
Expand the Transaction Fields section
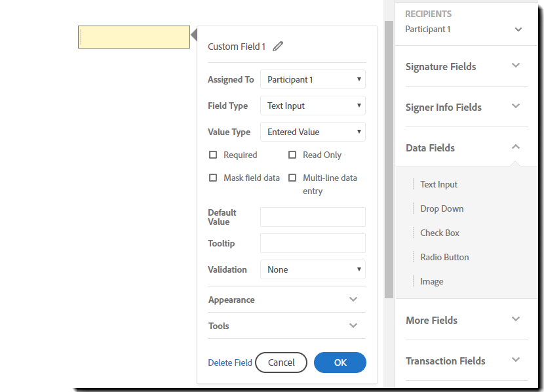tap(516, 360)
